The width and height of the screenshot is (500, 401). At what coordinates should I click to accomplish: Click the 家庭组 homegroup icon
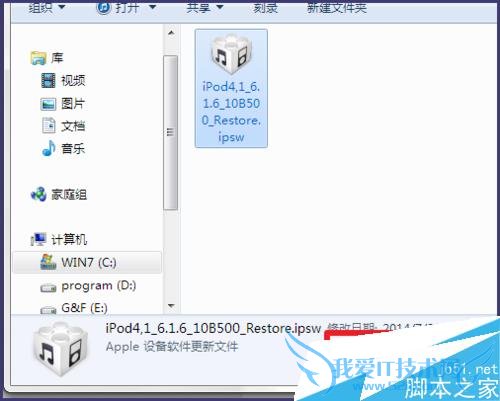(x=38, y=194)
